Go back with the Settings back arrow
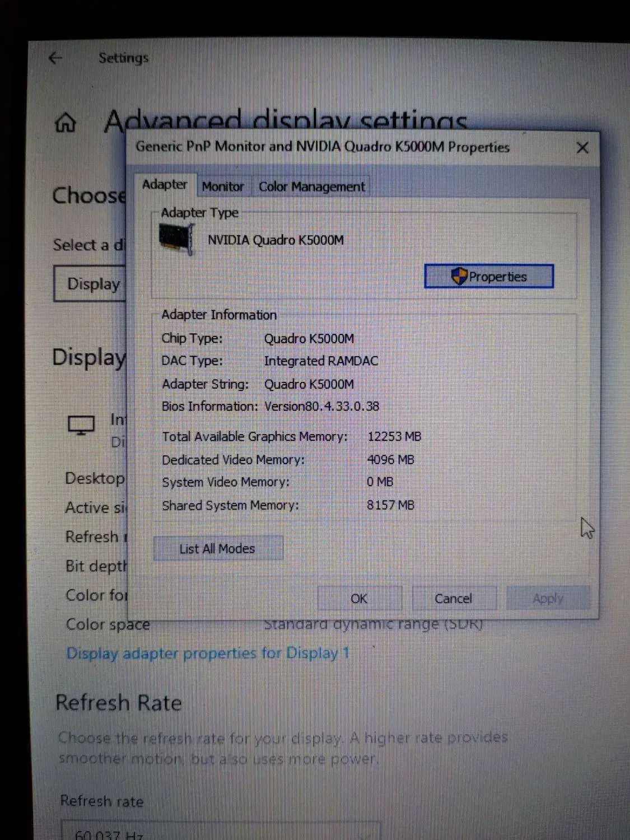Image resolution: width=630 pixels, height=840 pixels. tap(55, 58)
